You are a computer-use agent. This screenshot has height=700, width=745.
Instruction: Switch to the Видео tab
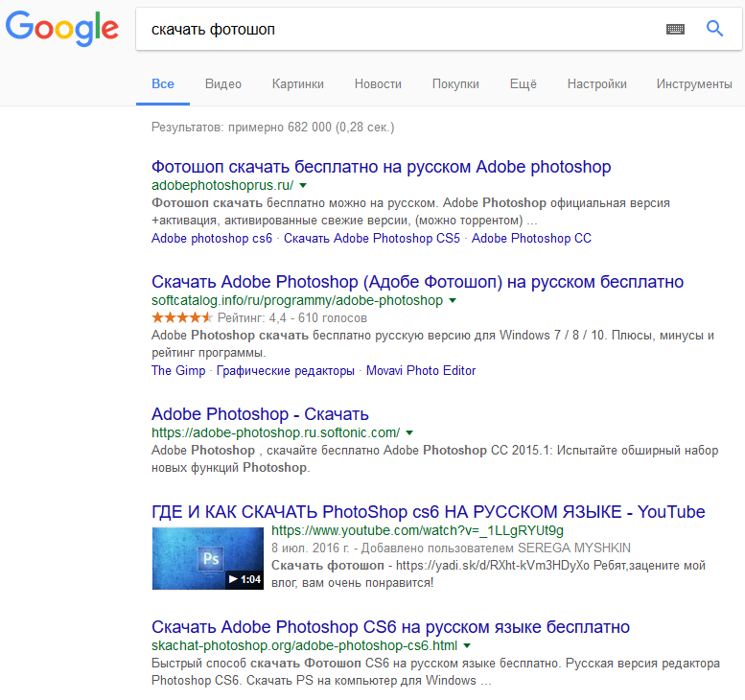point(222,84)
